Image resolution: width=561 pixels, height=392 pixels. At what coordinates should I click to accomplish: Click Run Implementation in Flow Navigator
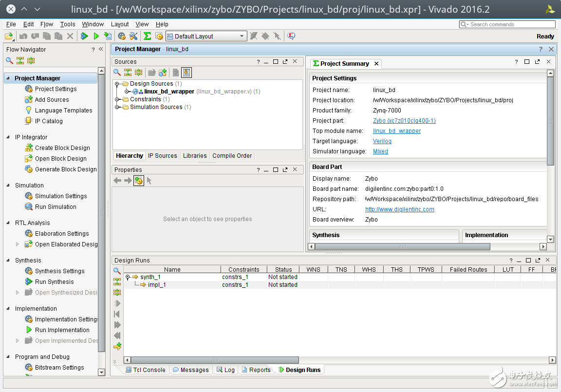point(62,330)
